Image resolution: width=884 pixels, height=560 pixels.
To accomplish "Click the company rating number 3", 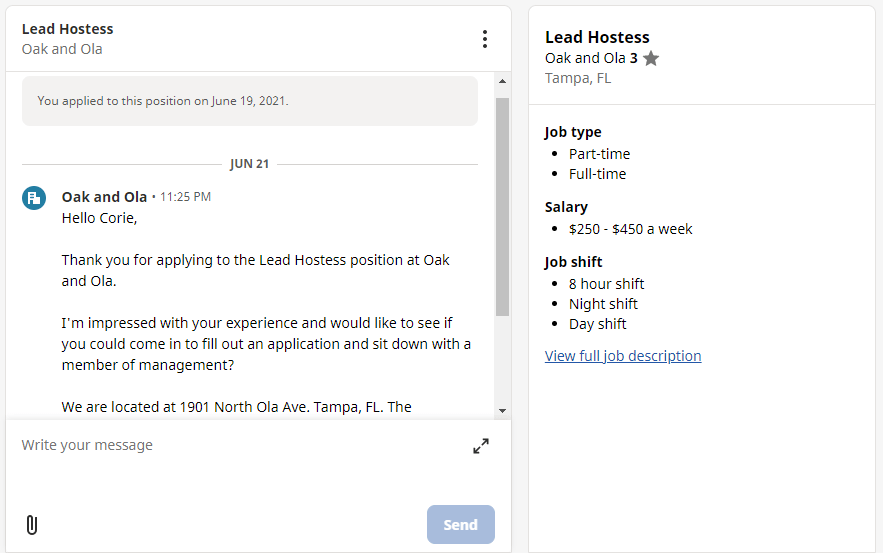I will click(x=634, y=58).
